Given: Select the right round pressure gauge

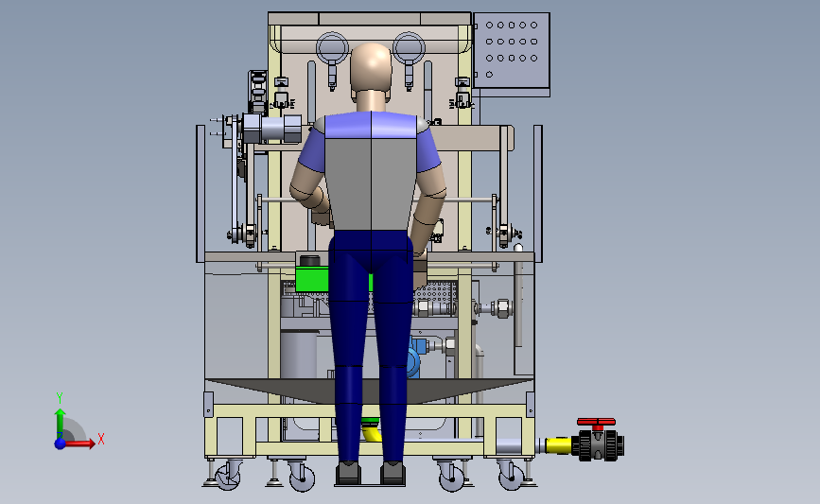Looking at the screenshot, I should point(409,48).
